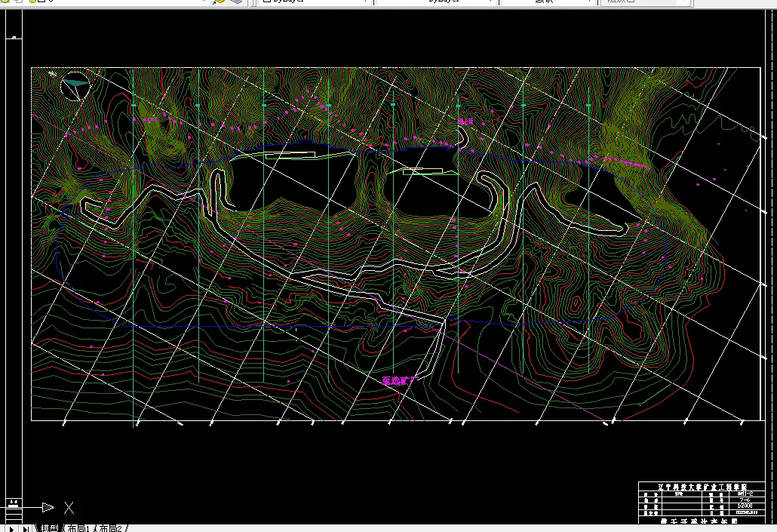Click the 辽宁科技大学矿业工程学院 title text

pyautogui.click(x=702, y=487)
